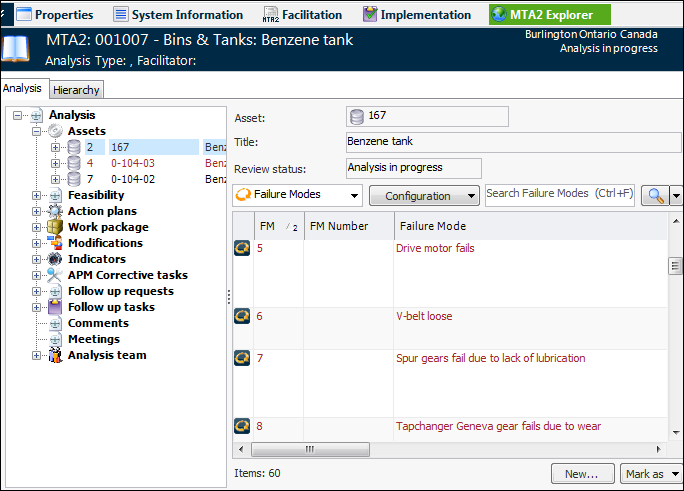
Task: Click the Feasibility document icon
Action: [55, 195]
